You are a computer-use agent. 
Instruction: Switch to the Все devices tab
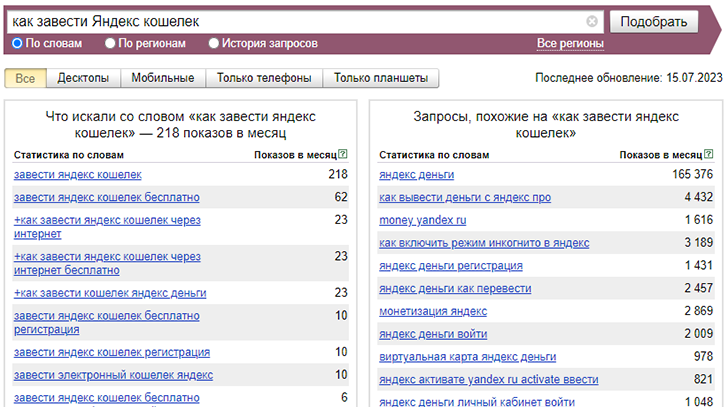pyautogui.click(x=25, y=78)
